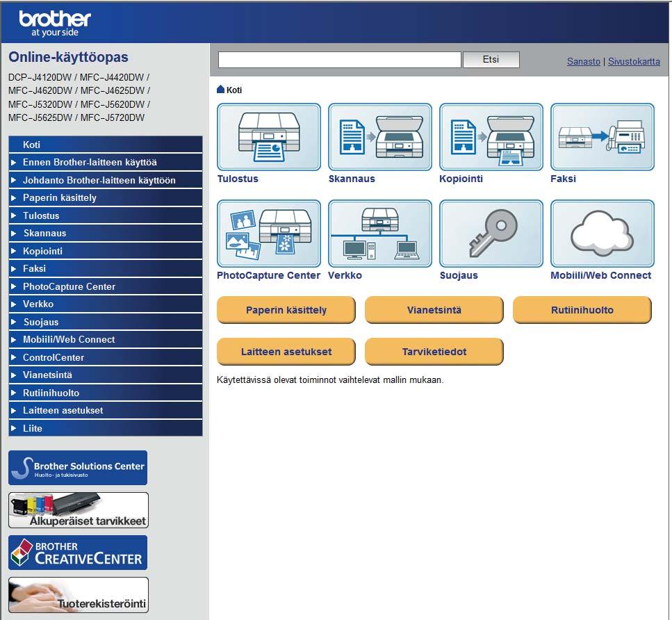The width and height of the screenshot is (672, 620).
Task: Open the Brother Solutions Center banner
Action: [x=78, y=468]
